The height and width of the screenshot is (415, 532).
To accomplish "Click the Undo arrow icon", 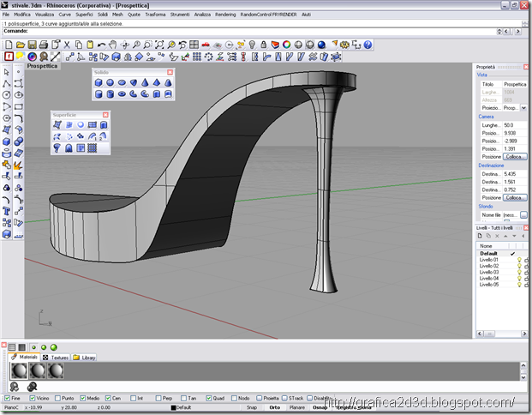I will tap(101, 45).
